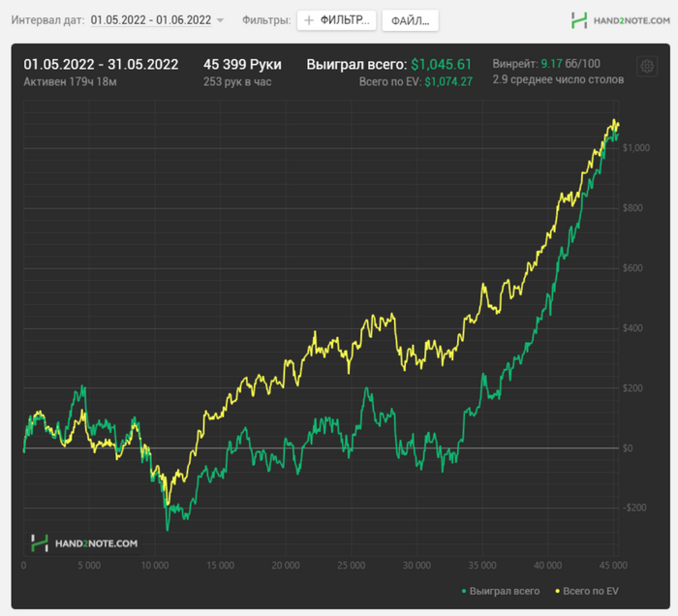
Task: Click the $0 y-axis label
Action: click(628, 448)
